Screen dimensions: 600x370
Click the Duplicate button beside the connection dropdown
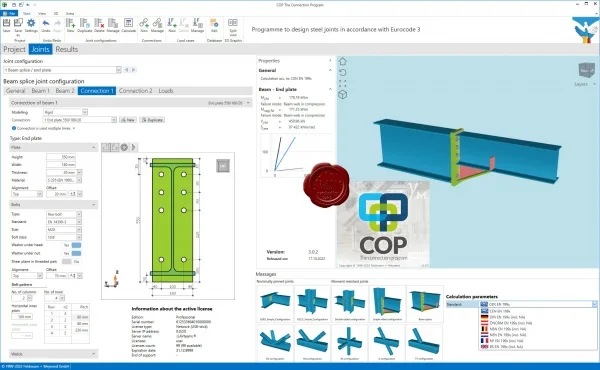152,120
